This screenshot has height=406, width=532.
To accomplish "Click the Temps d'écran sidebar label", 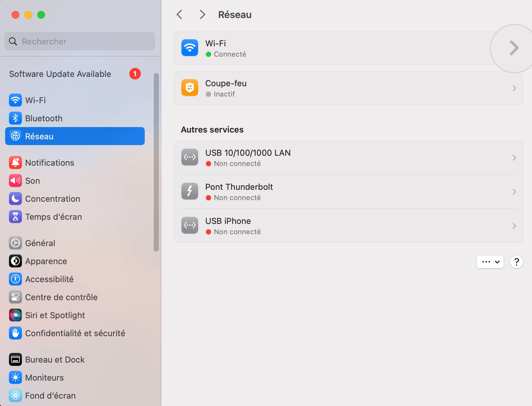I will click(x=53, y=217).
